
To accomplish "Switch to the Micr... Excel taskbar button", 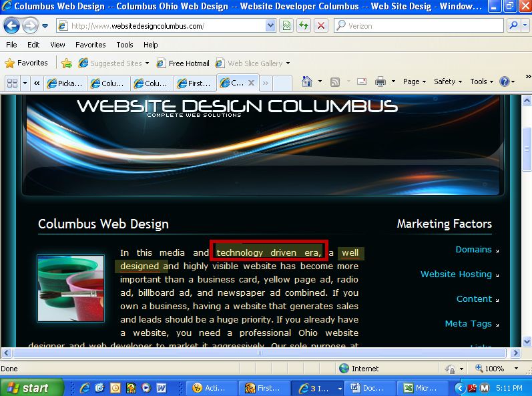I will [x=423, y=388].
